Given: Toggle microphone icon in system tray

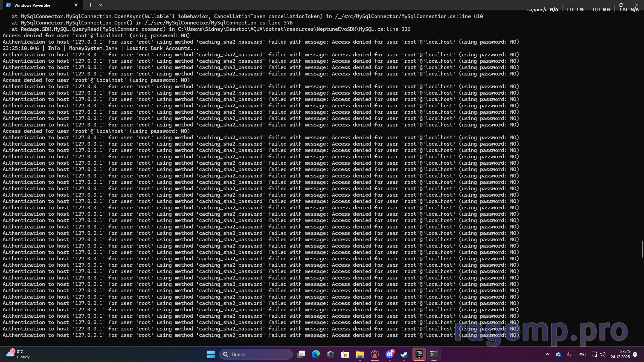Looking at the screenshot, I should tap(569, 354).
